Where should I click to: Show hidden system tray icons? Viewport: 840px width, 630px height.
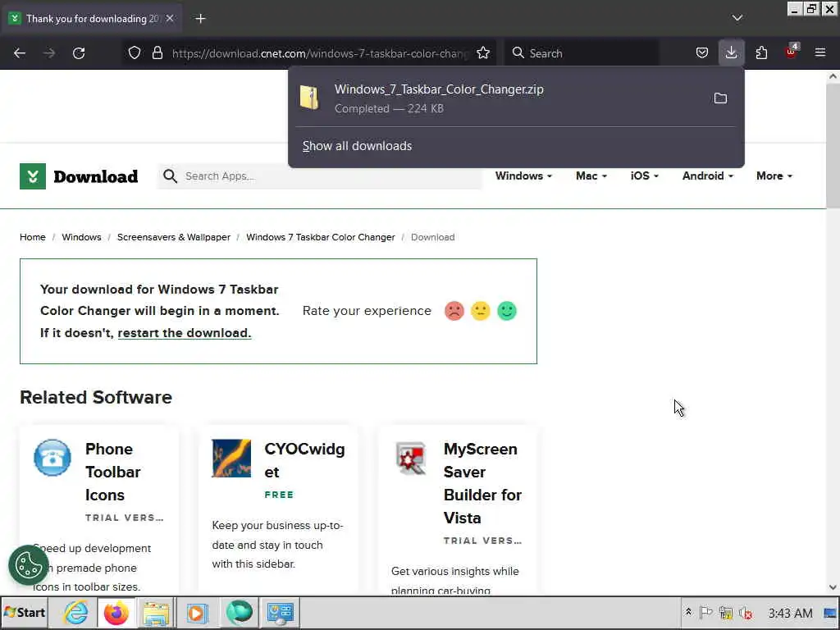(x=688, y=612)
